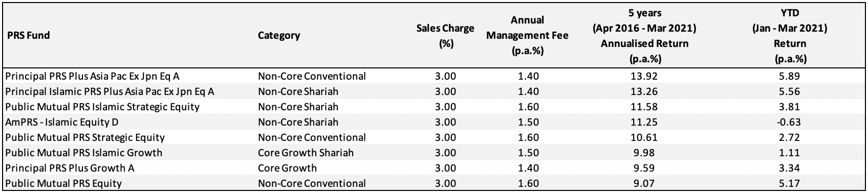Click the 5.89 YTD return cell
This screenshot has height=193, width=868.
pos(790,77)
